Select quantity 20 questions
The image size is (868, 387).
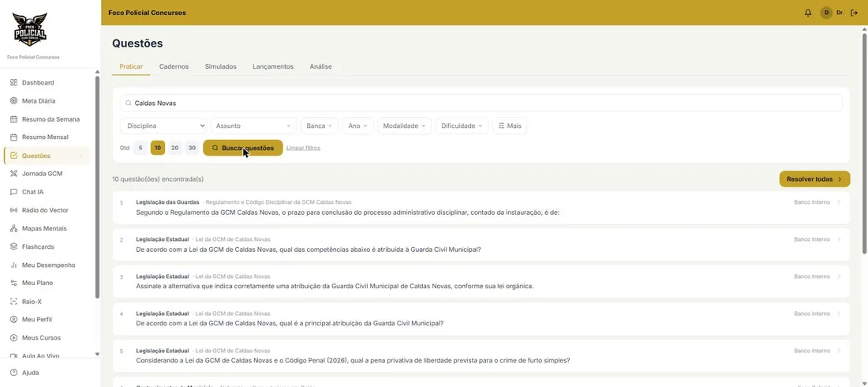point(175,148)
